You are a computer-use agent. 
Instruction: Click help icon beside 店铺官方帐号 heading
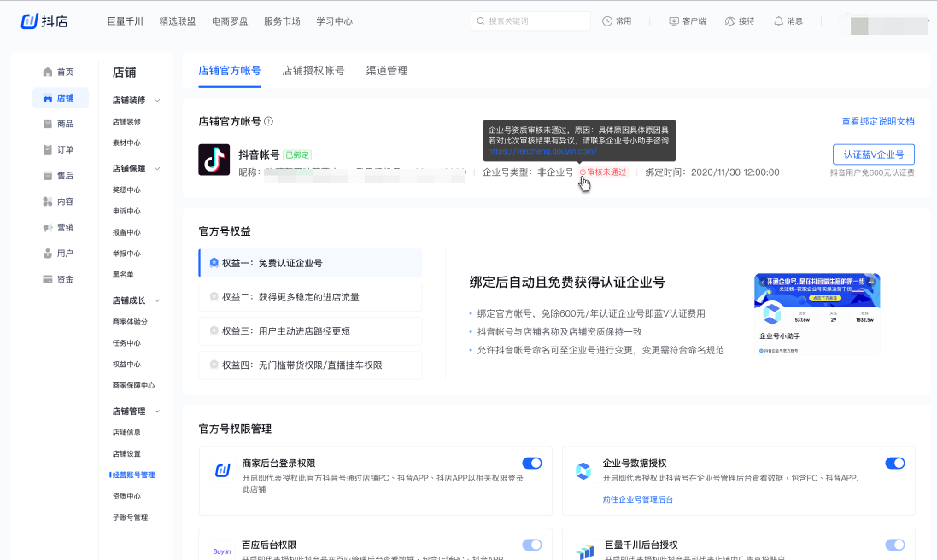[x=268, y=122]
